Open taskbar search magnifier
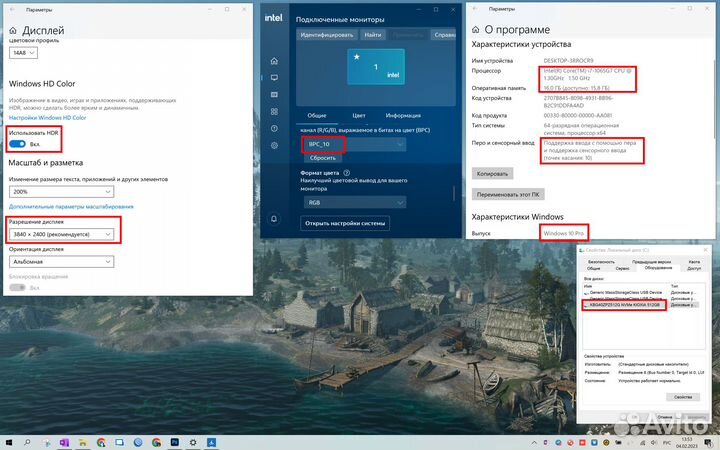Screen dimensions: 720x450 (27, 443)
